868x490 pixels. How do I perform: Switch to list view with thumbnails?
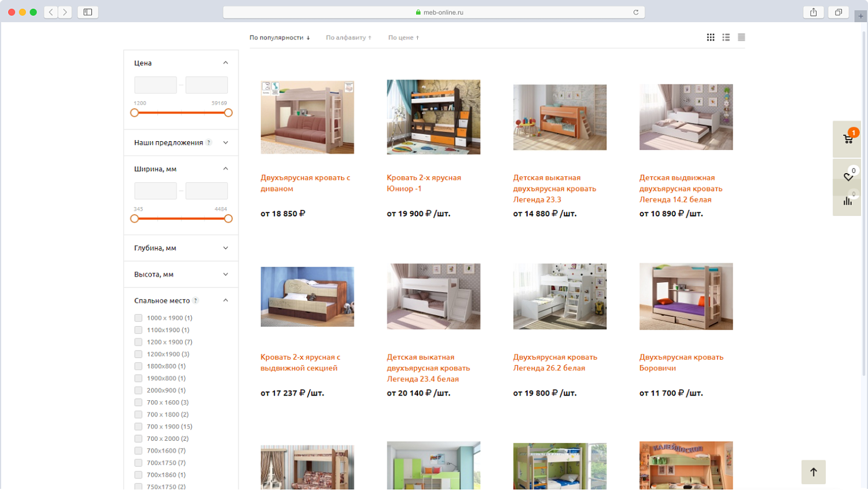click(726, 38)
